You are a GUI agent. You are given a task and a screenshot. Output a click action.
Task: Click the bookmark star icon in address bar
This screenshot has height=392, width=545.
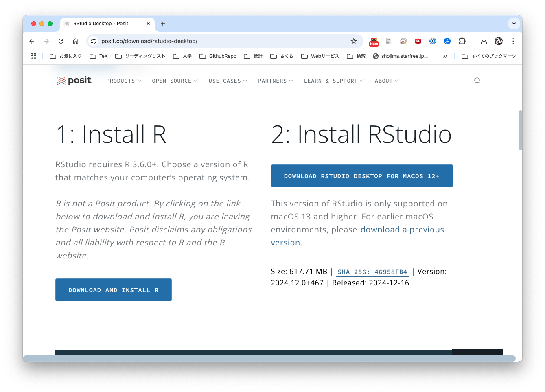[x=353, y=41]
